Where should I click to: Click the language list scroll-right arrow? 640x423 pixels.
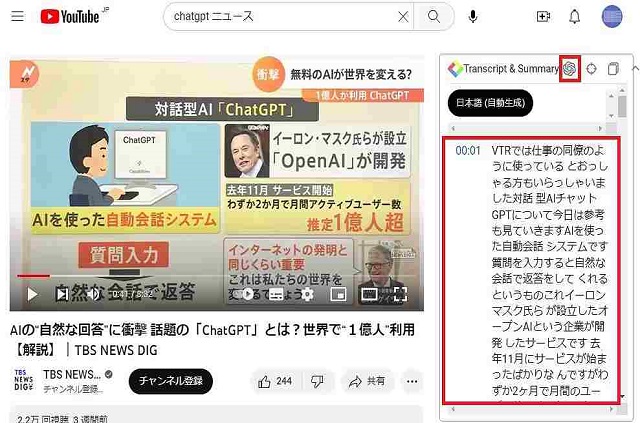click(600, 128)
